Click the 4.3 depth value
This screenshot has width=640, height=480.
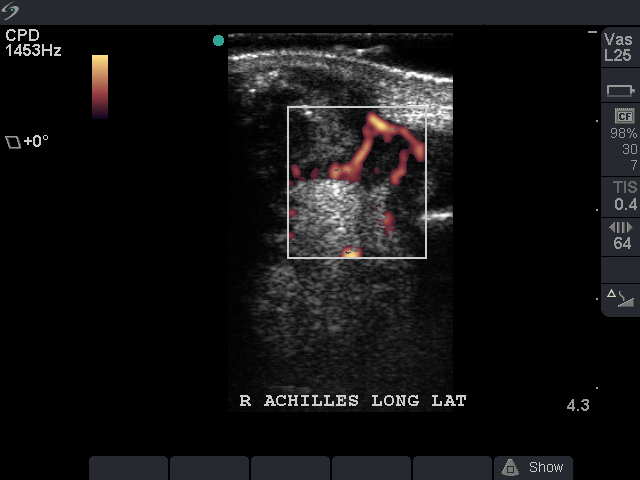pos(578,405)
